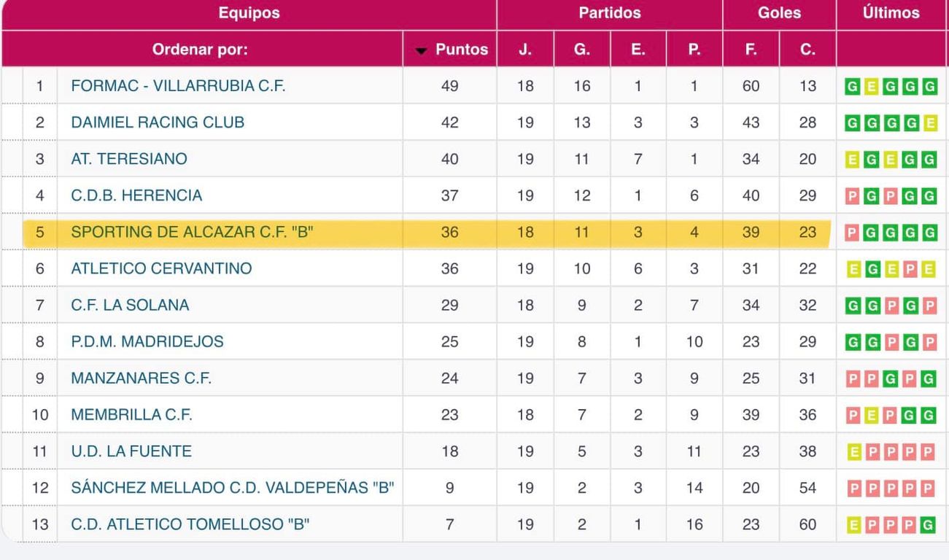Click green G icon in Atletico Cervantino row
The width and height of the screenshot is (949, 560).
[871, 269]
